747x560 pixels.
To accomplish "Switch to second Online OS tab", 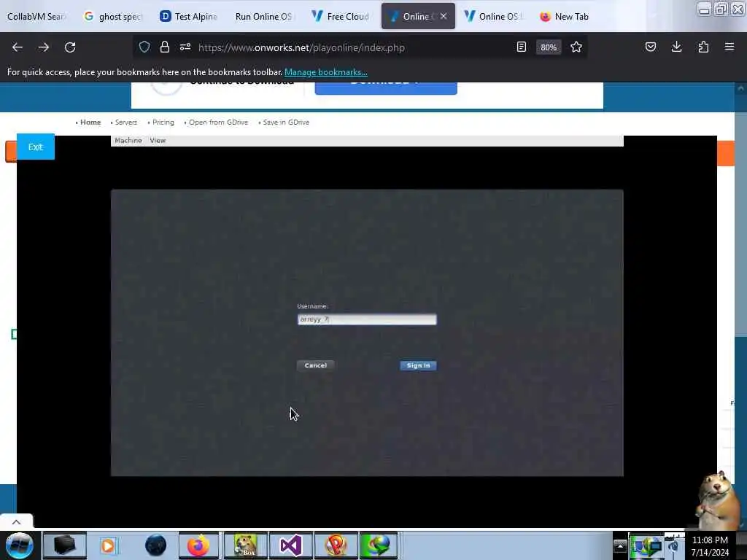I will tap(494, 16).
